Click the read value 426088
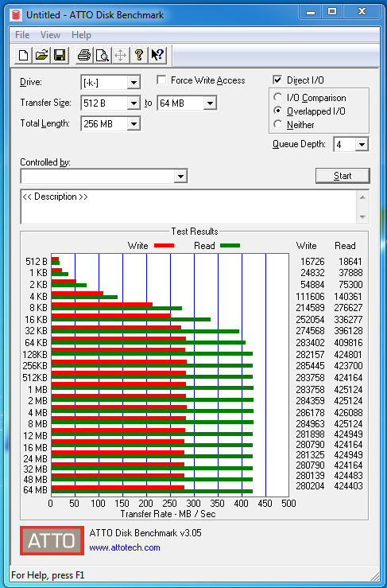 348,413
